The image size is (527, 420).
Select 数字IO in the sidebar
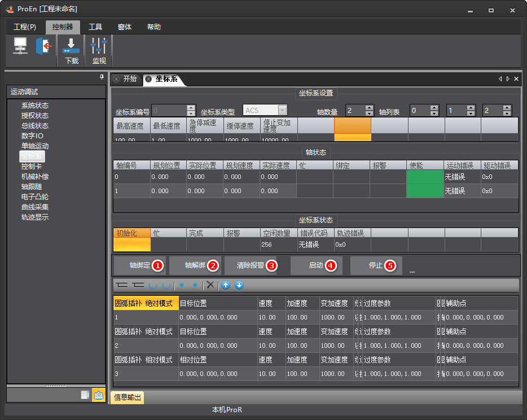(32, 136)
